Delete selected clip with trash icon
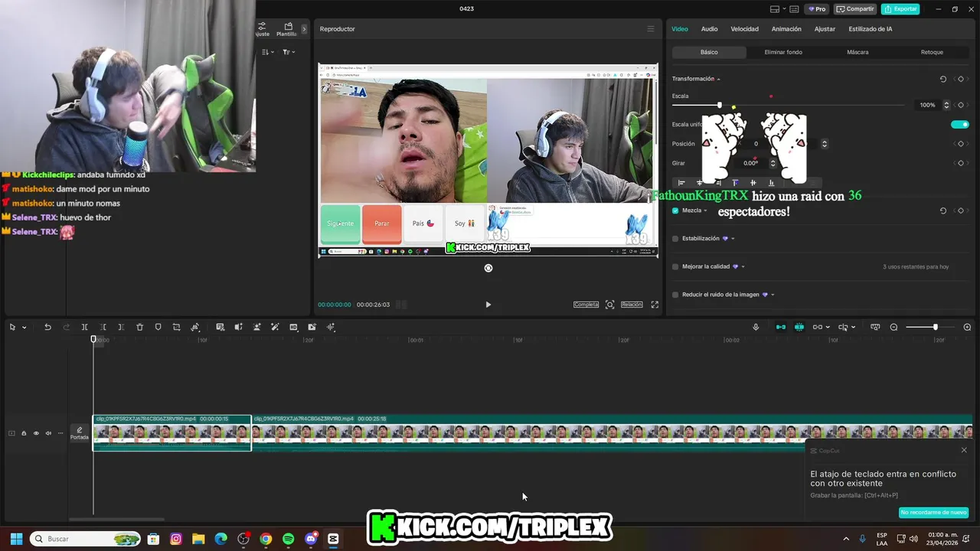This screenshot has width=980, height=551. 139,328
